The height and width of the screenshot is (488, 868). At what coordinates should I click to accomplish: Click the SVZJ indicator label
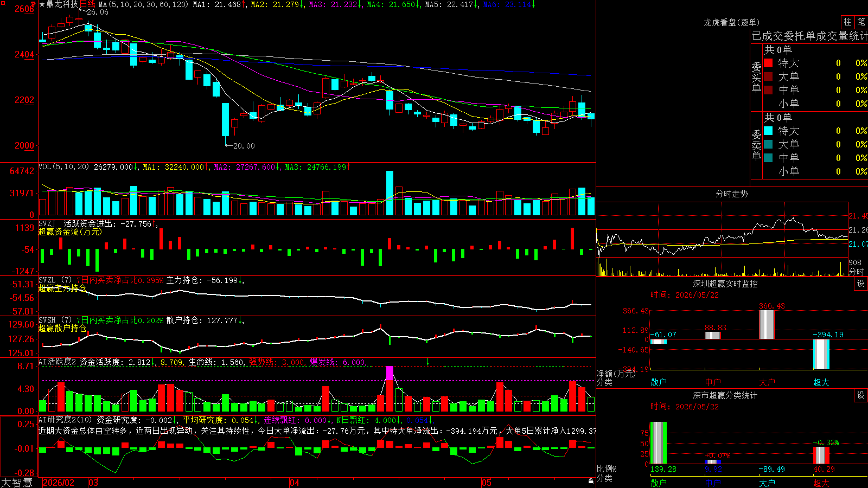47,223
